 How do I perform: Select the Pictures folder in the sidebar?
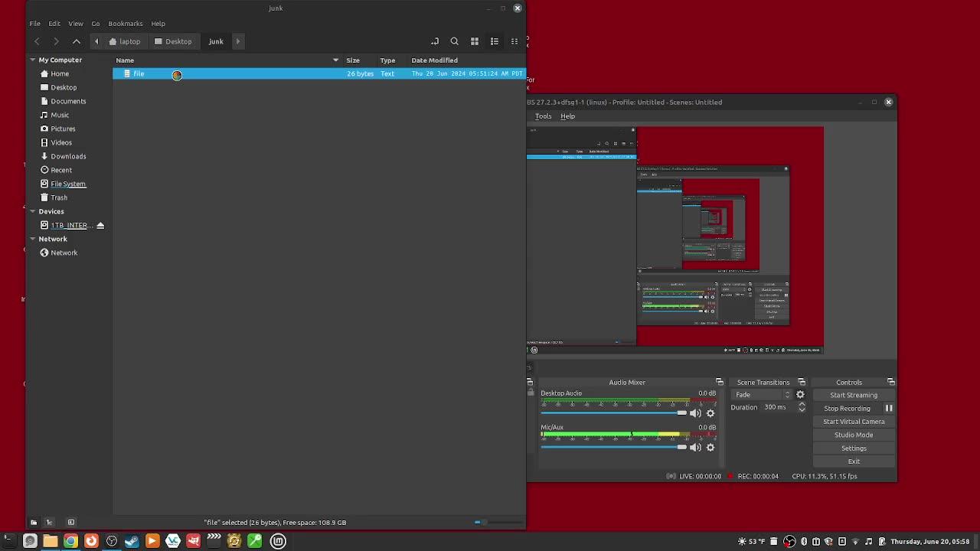pos(63,129)
